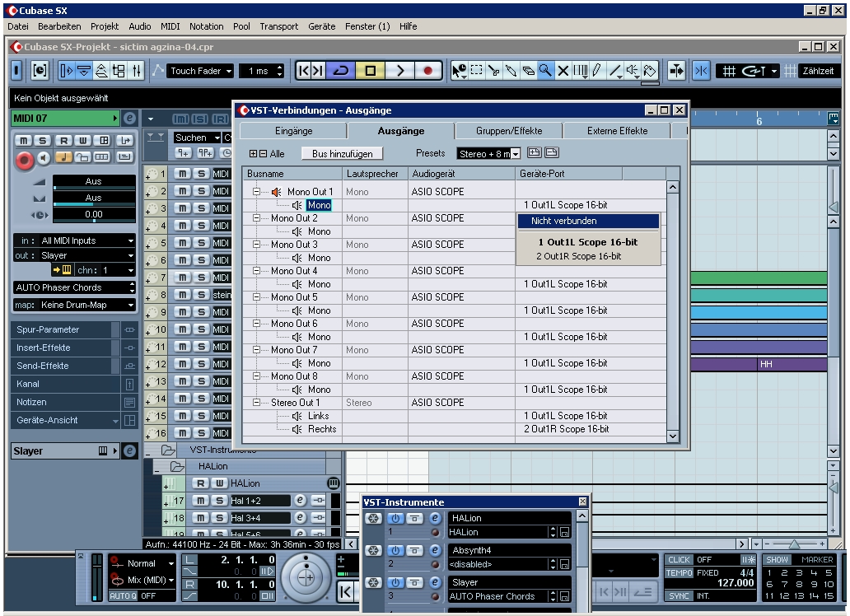This screenshot has height=616, width=850.
Task: Open the Transport menu
Action: click(x=278, y=26)
